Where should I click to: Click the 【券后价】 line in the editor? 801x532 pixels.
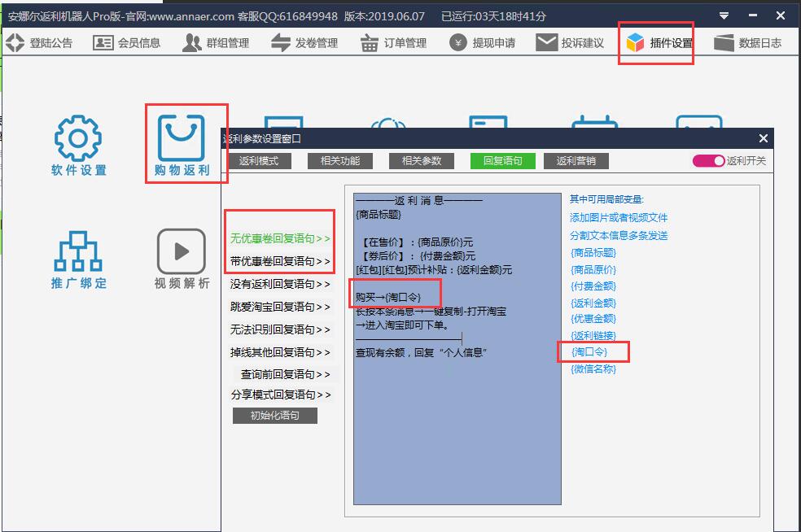(x=418, y=255)
